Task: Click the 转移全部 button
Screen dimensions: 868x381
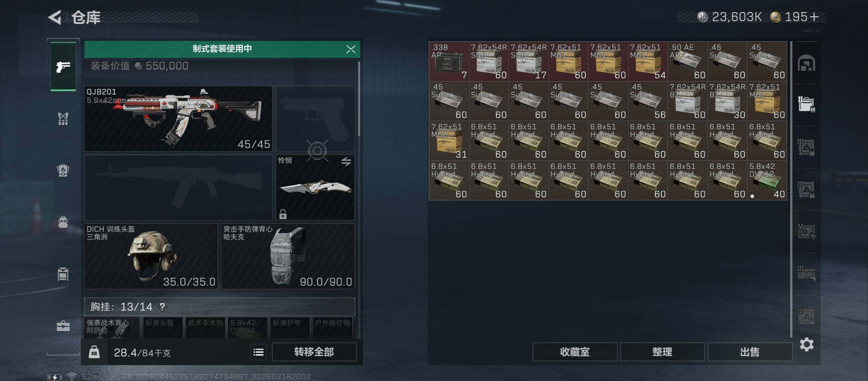Action: pos(314,352)
